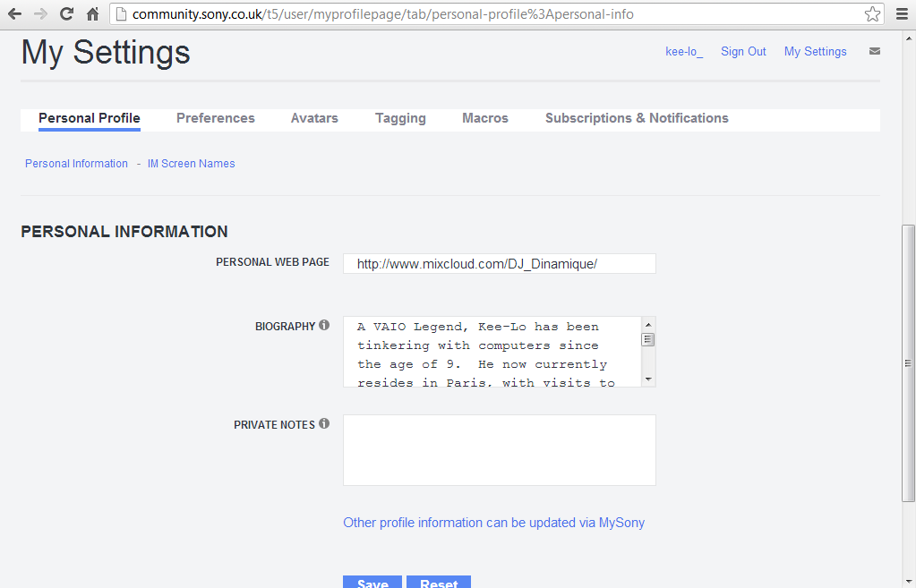Open messages via envelope icon

[x=874, y=52]
